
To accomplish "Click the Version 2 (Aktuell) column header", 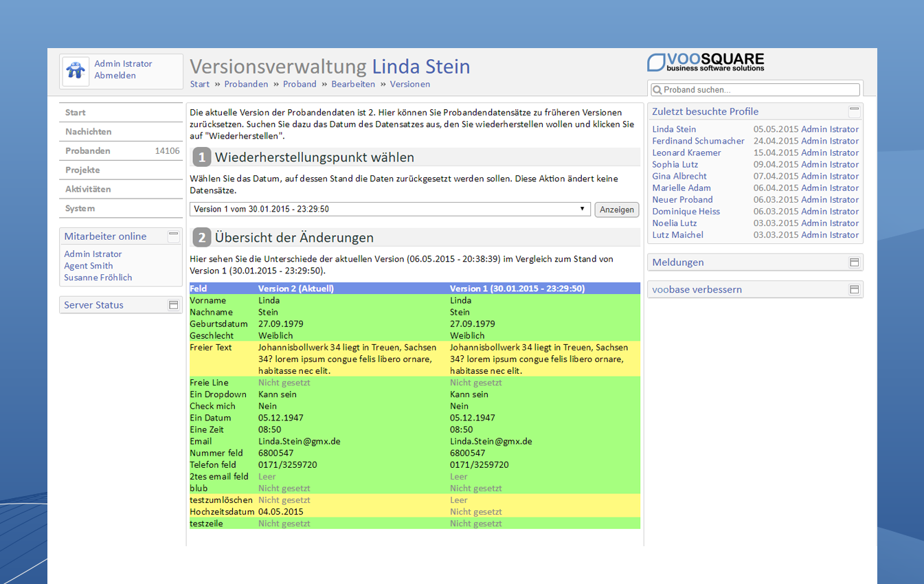I will click(295, 289).
